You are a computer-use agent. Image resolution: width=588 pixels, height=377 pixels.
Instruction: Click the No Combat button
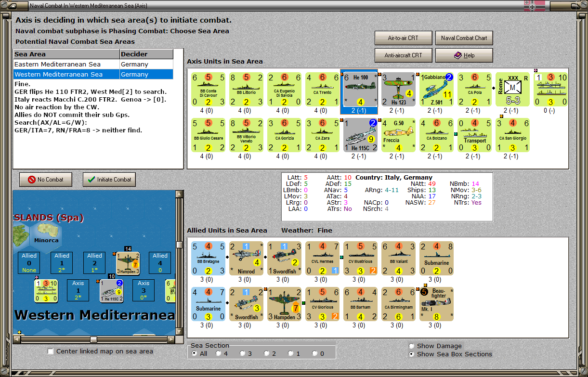[x=46, y=180]
